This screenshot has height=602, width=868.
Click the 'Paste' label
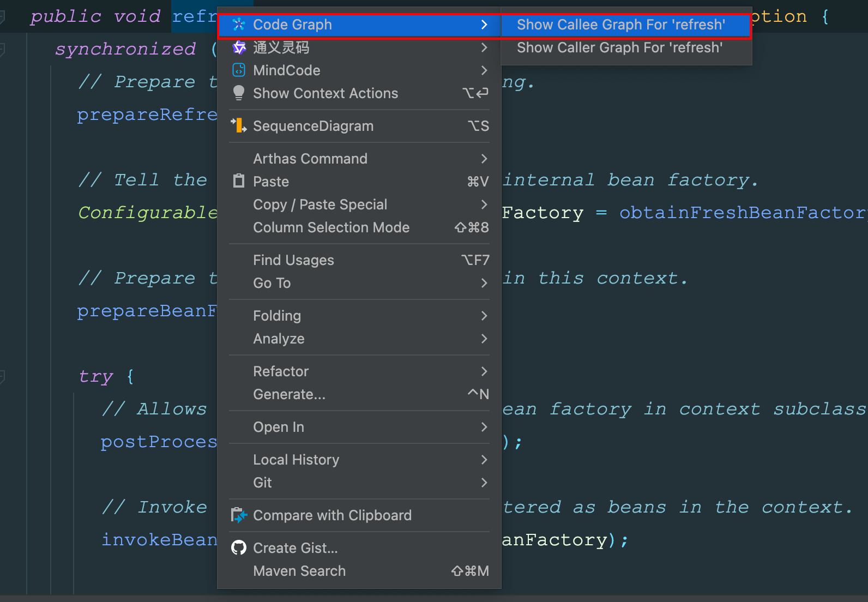pos(271,182)
